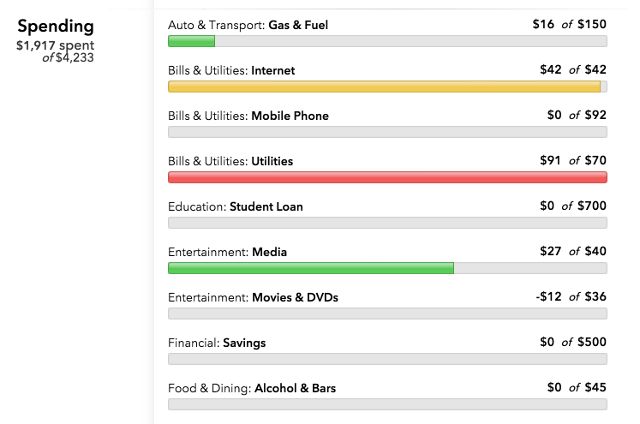Viewport: 640px width, 424px height.
Task: Click the empty Mobile Phone progress bar
Action: pyautogui.click(x=387, y=132)
